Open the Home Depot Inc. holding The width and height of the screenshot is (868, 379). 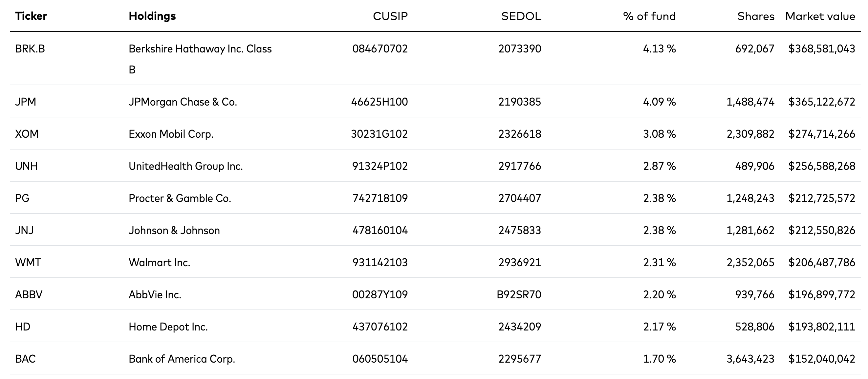tap(168, 327)
